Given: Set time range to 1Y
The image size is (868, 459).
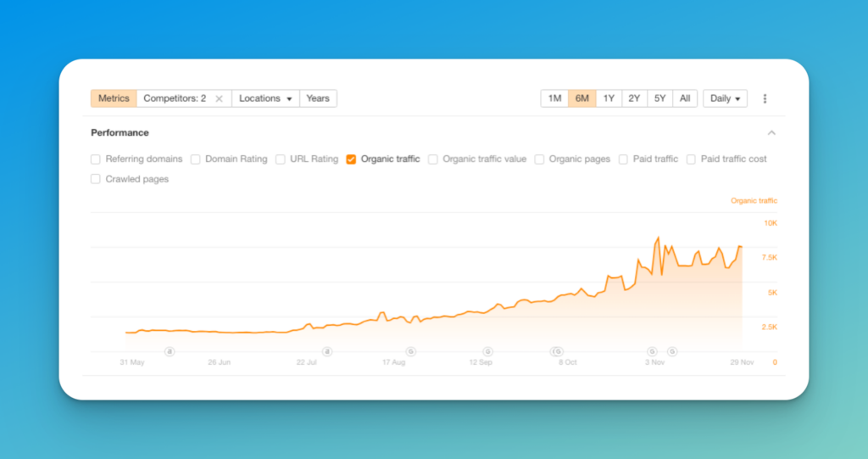Looking at the screenshot, I should [609, 98].
